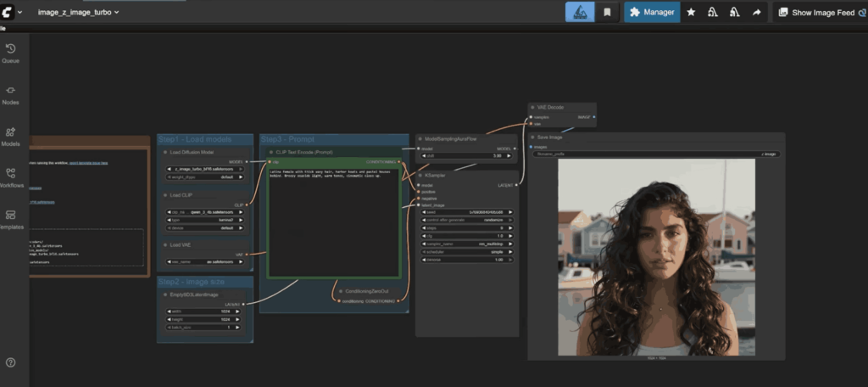The image size is (868, 387).
Task: Collapse the ConditioningZeroOut node dot
Action: (341, 291)
